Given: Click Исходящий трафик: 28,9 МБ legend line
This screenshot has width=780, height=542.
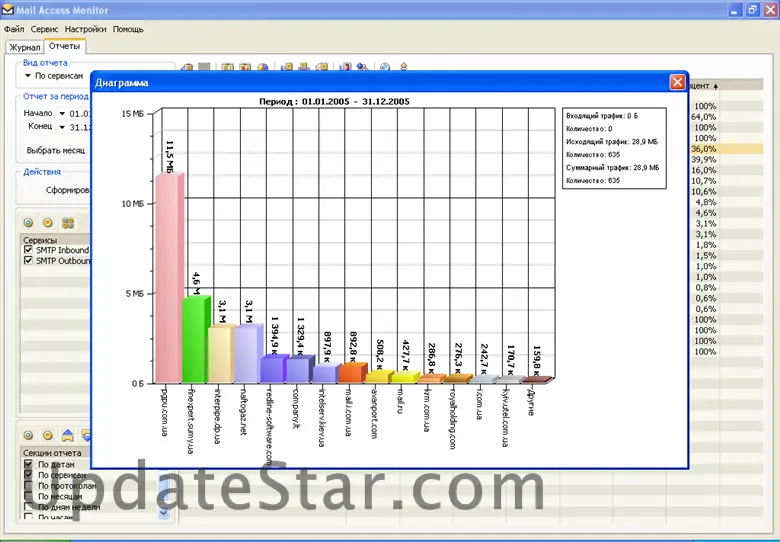Looking at the screenshot, I should coord(612,142).
